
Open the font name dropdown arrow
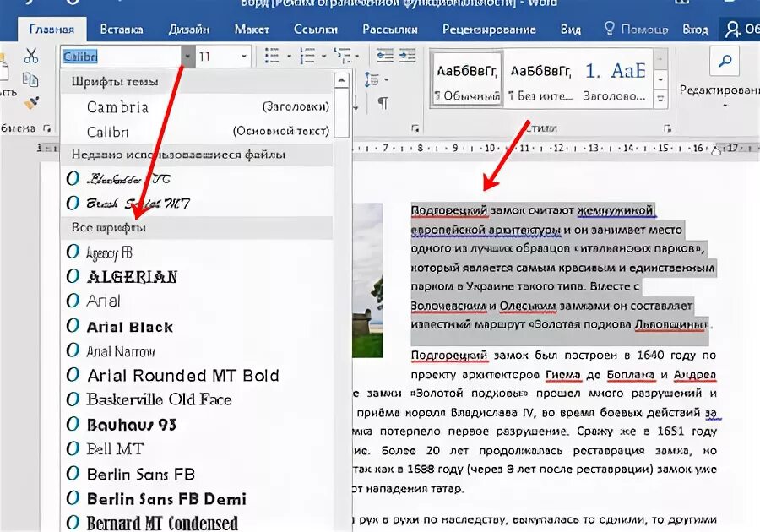[x=187, y=57]
